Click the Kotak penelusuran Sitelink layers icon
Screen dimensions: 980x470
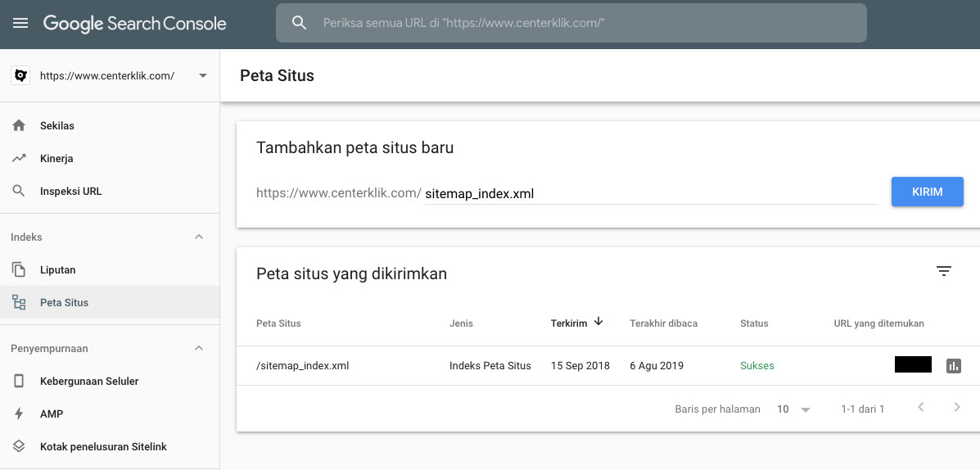[x=19, y=446]
